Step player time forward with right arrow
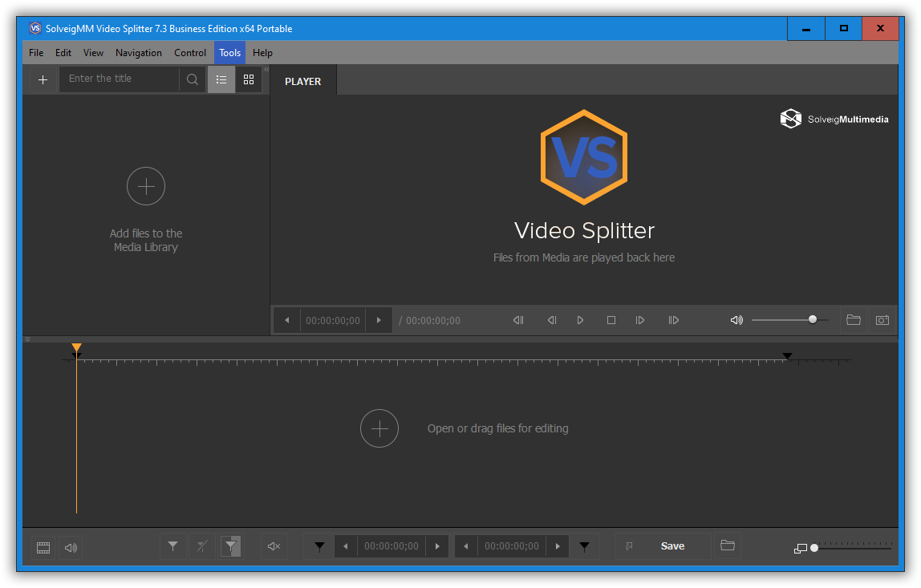The image size is (921, 588). (x=379, y=320)
